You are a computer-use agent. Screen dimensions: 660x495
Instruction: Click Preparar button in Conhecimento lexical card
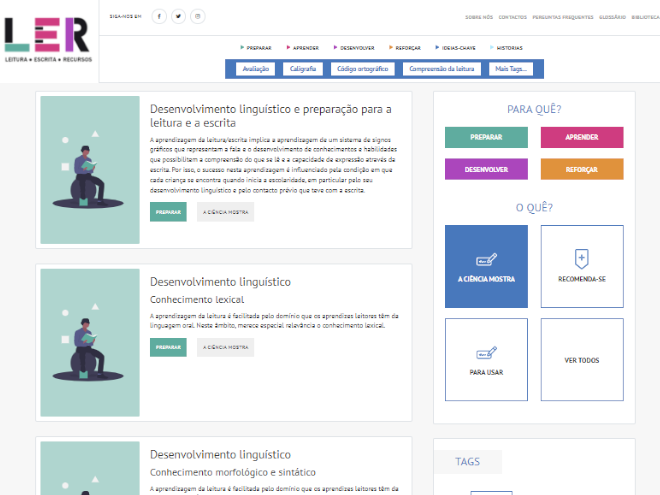click(168, 347)
